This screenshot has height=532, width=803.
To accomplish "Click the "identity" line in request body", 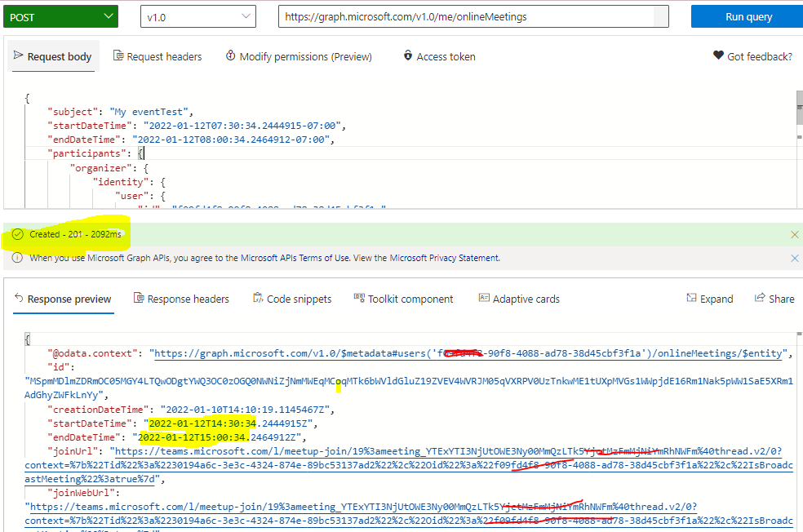I will 129,182.
